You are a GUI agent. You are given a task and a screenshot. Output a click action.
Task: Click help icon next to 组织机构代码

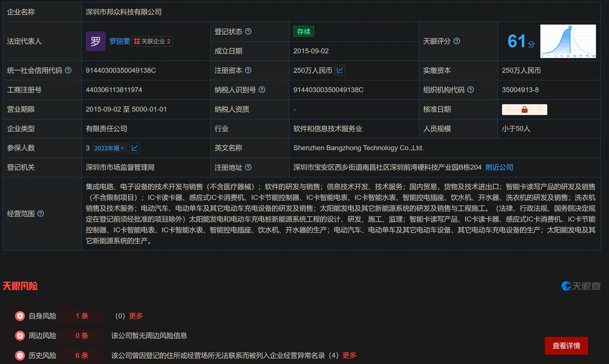coord(470,90)
